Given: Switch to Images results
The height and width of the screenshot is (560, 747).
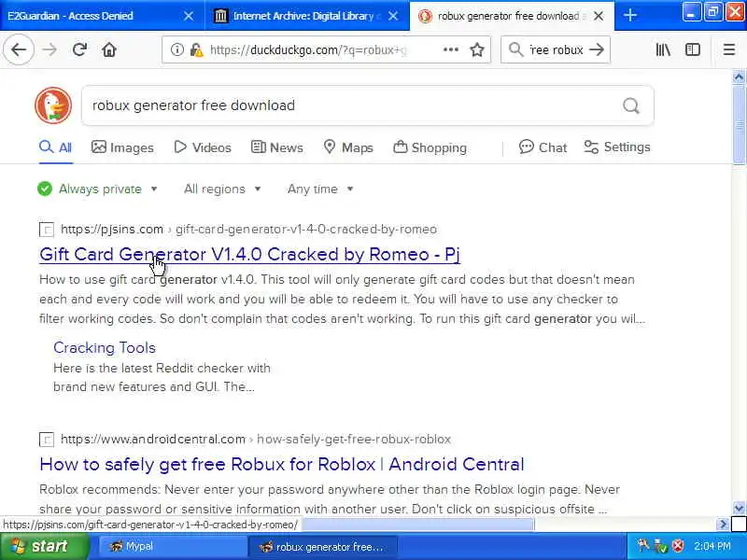Looking at the screenshot, I should click(x=122, y=147).
